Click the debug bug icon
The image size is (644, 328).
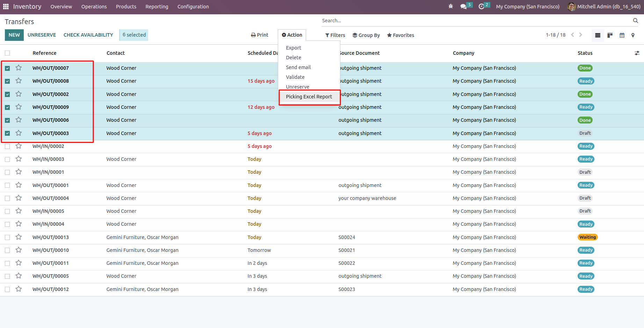450,7
